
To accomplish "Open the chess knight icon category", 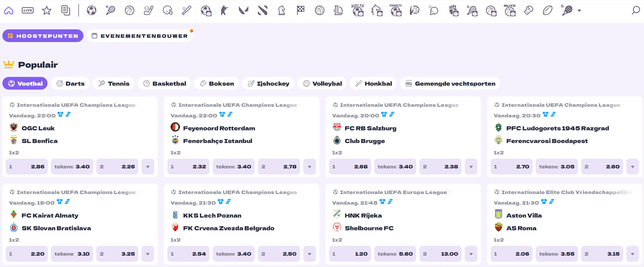I will [x=282, y=11].
